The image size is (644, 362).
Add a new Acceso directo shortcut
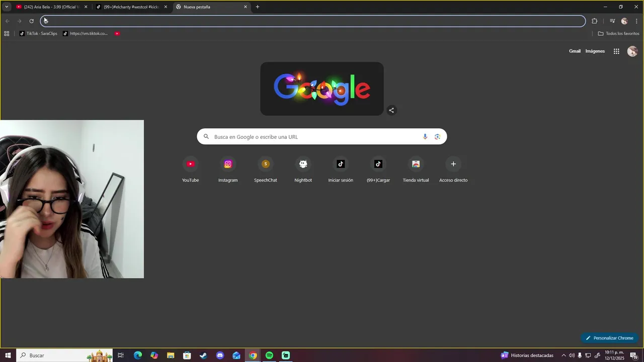pos(453,170)
